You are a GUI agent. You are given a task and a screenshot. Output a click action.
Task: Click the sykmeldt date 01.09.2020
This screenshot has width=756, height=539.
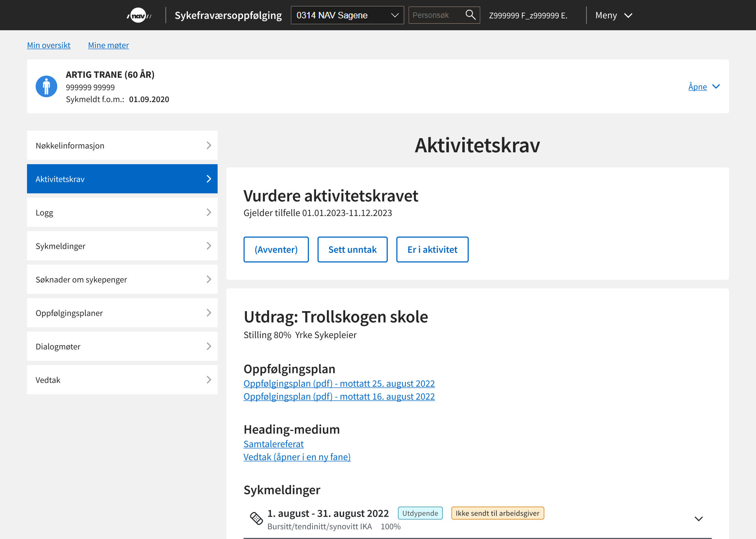pyautogui.click(x=149, y=99)
